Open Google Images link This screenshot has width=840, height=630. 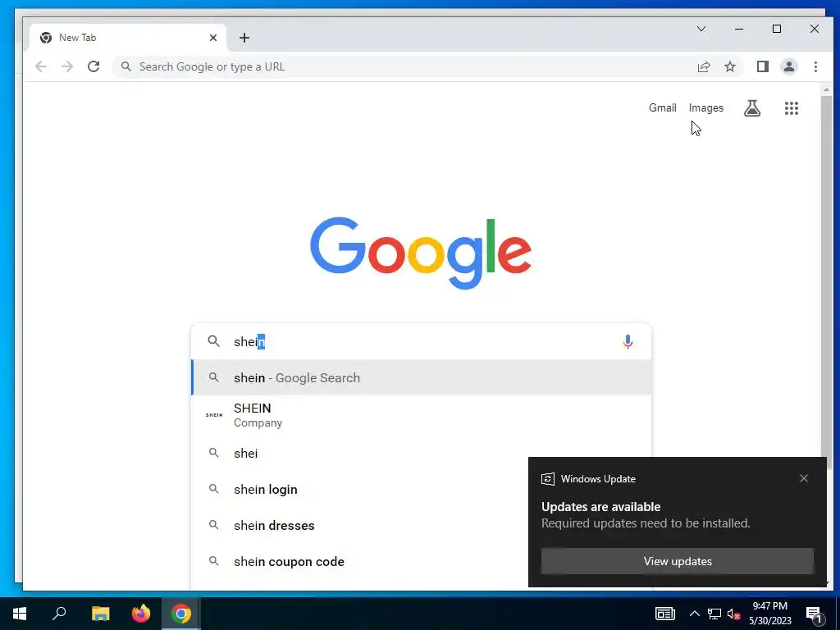point(705,107)
